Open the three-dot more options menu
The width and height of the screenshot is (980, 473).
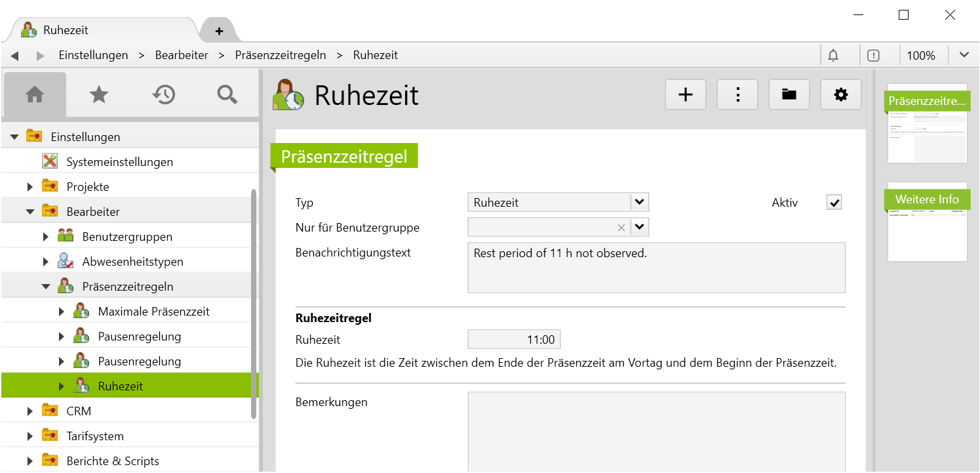pyautogui.click(x=737, y=95)
